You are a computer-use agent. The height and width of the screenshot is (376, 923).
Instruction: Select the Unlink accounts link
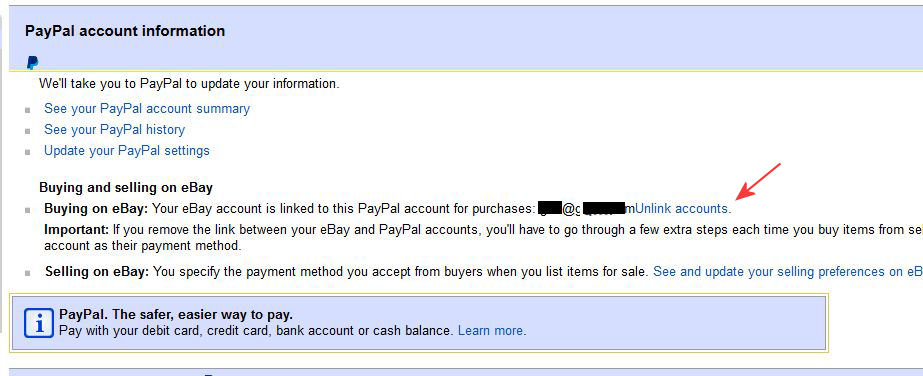(x=682, y=208)
